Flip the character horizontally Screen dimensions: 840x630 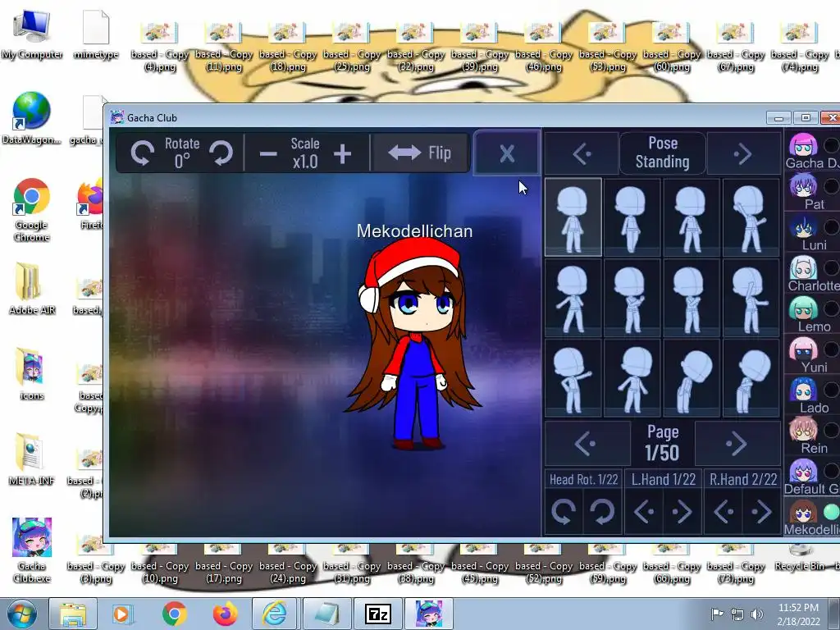[x=419, y=153]
